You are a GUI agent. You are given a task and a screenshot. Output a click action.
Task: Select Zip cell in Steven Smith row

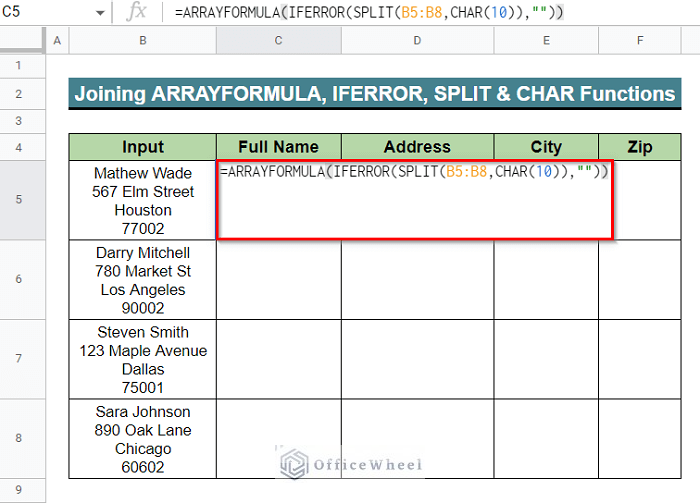tap(640, 359)
